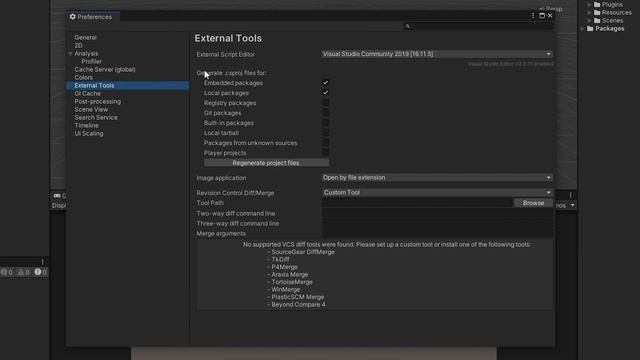Image resolution: width=640 pixels, height=360 pixels.
Task: Click the 'Beyond Compare 4' entry
Action: pos(298,304)
